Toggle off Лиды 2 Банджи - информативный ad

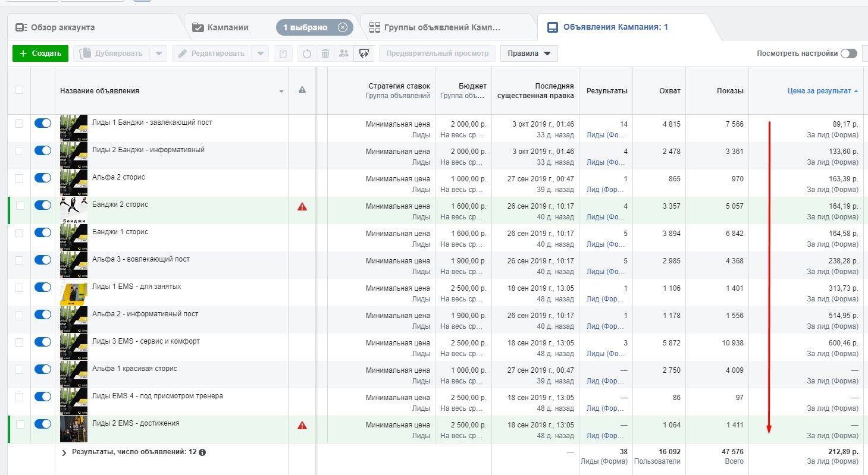[x=43, y=151]
